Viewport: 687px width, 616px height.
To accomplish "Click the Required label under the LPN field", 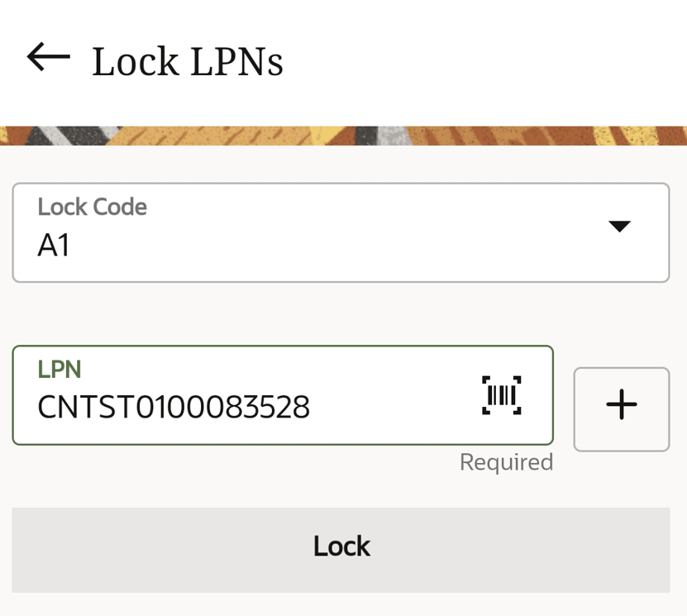I will (506, 462).
